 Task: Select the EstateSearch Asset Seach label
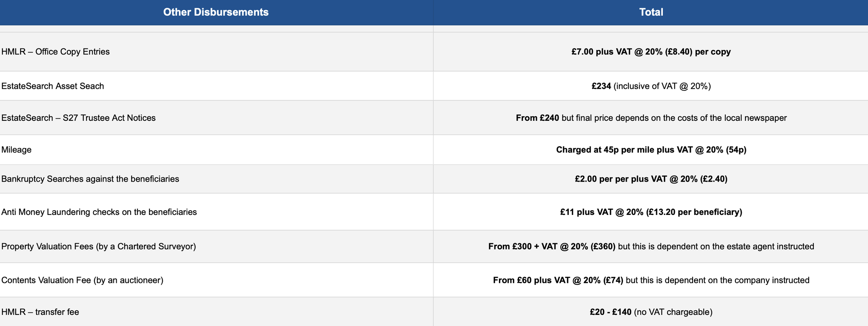coord(53,86)
